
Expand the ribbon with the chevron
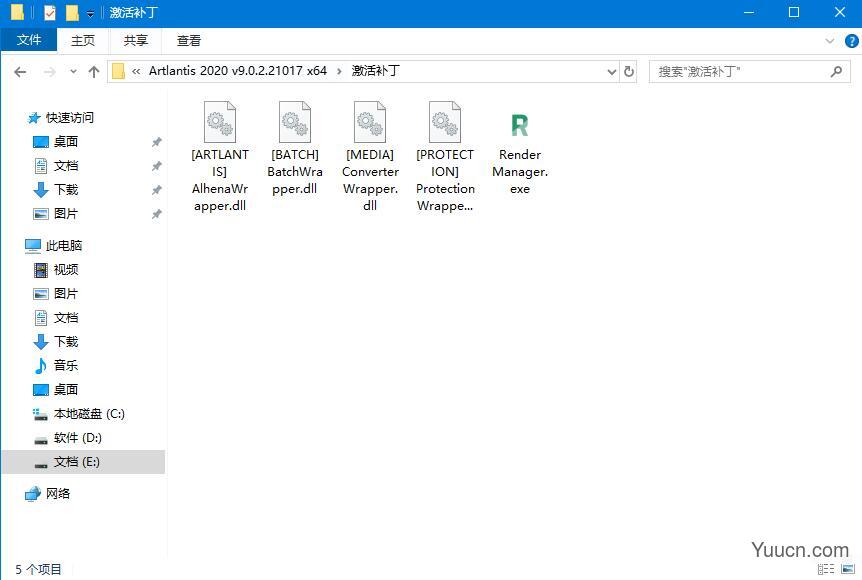(x=830, y=41)
